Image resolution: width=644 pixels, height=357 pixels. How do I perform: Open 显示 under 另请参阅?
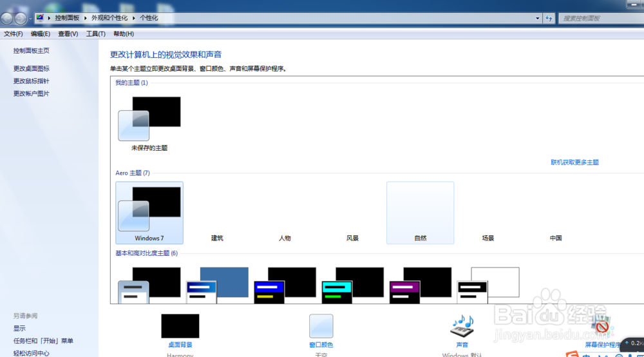coord(19,328)
